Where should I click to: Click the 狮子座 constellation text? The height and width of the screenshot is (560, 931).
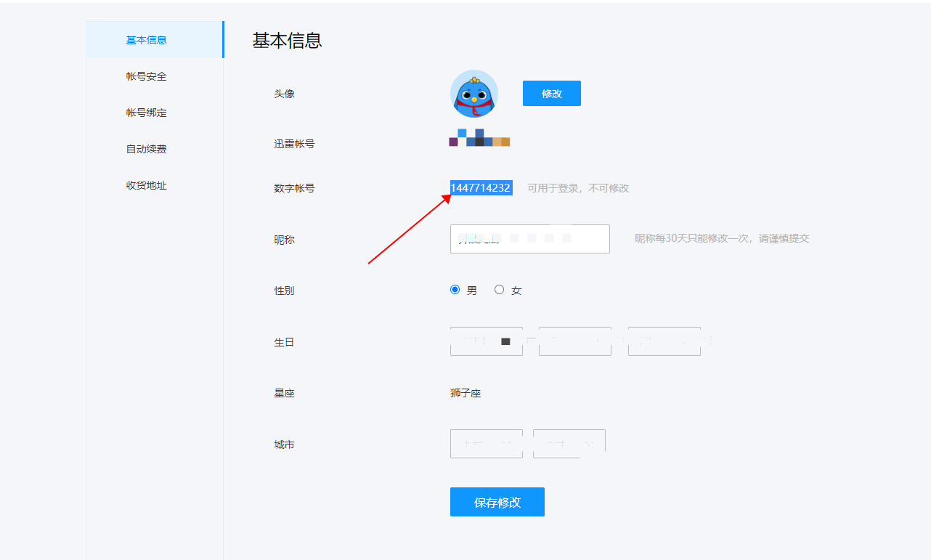pyautogui.click(x=465, y=394)
